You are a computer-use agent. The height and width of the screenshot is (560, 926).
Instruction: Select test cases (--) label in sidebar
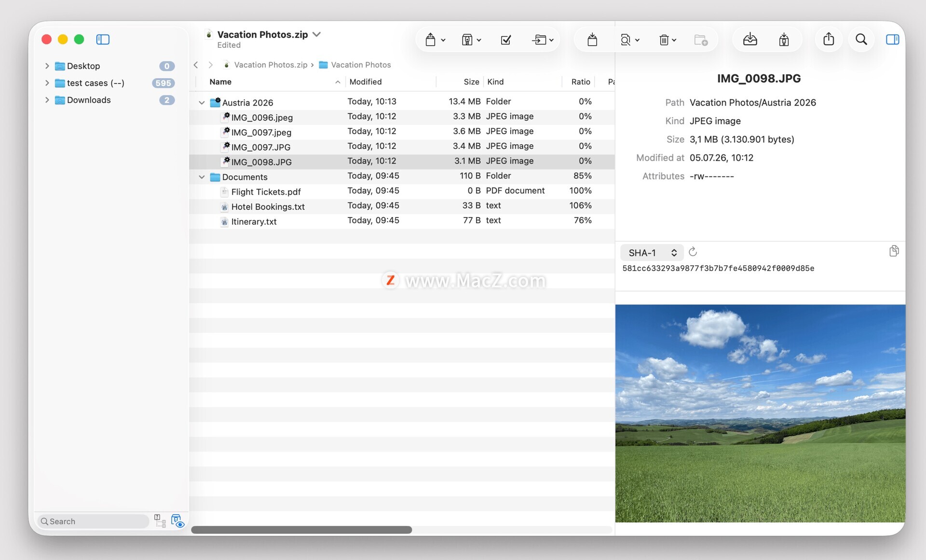pos(95,83)
